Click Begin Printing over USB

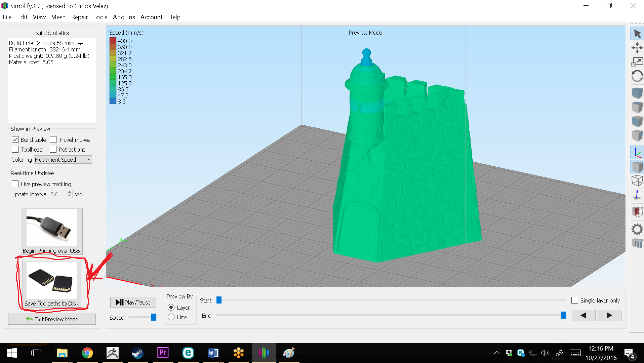(x=51, y=231)
